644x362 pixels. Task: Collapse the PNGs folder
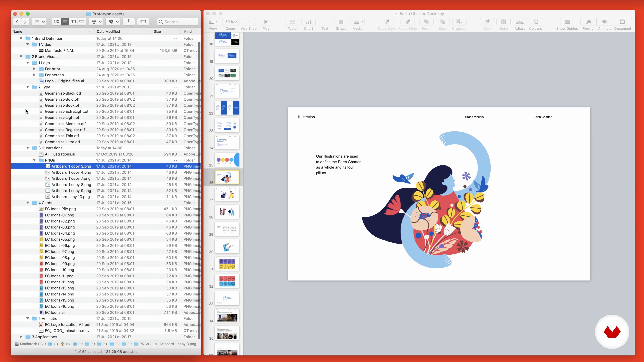34,160
